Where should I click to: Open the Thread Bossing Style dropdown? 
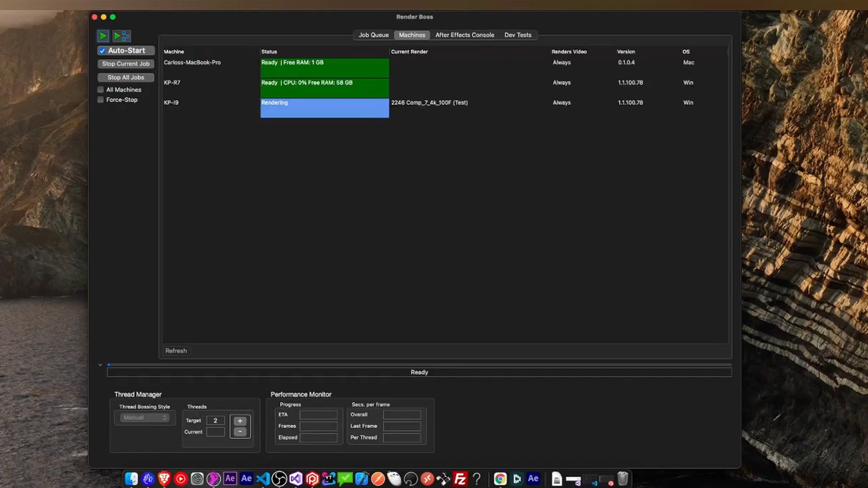tap(145, 418)
